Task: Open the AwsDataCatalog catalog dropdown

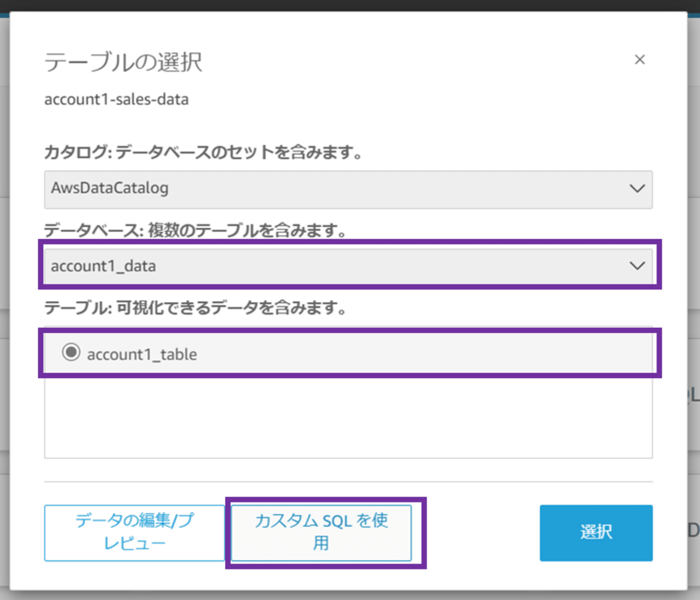Action: [348, 189]
